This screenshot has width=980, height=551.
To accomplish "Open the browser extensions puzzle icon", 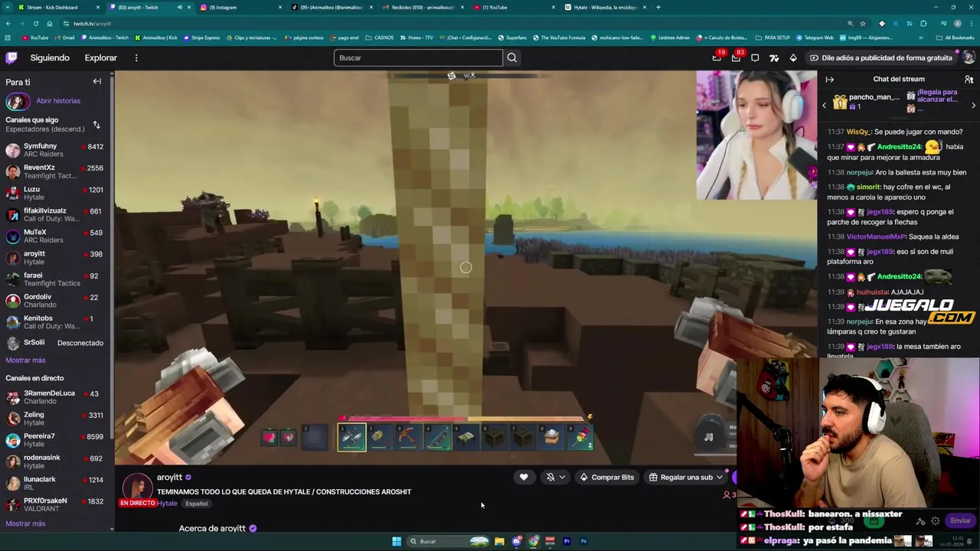I will (923, 24).
